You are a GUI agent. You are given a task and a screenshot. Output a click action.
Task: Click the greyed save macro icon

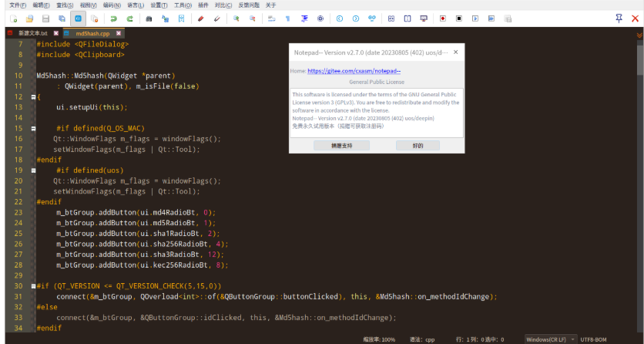(508, 19)
